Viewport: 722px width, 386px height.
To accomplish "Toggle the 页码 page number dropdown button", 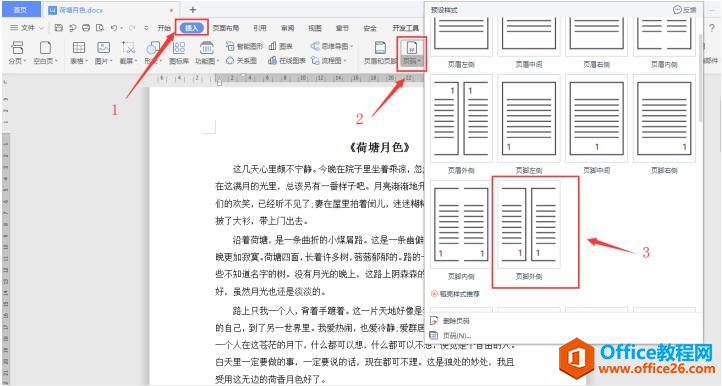I will click(411, 53).
